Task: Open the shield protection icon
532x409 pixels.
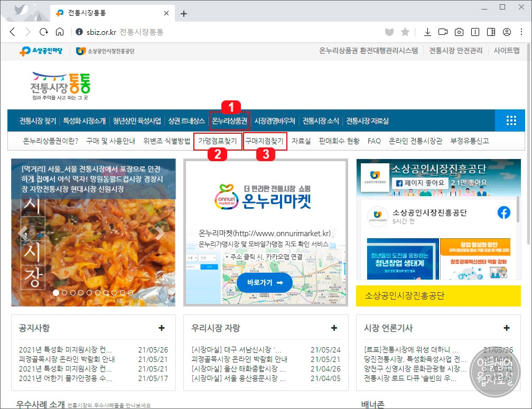Action: (389, 32)
